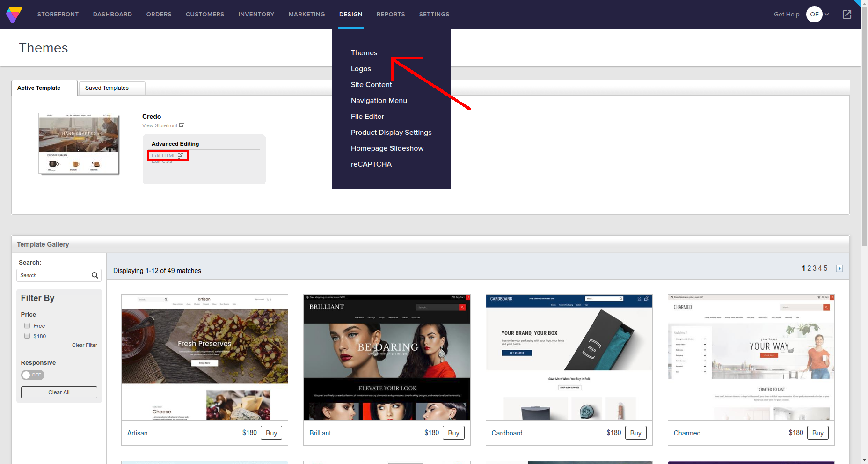Select Site Content menu entry

coord(372,85)
